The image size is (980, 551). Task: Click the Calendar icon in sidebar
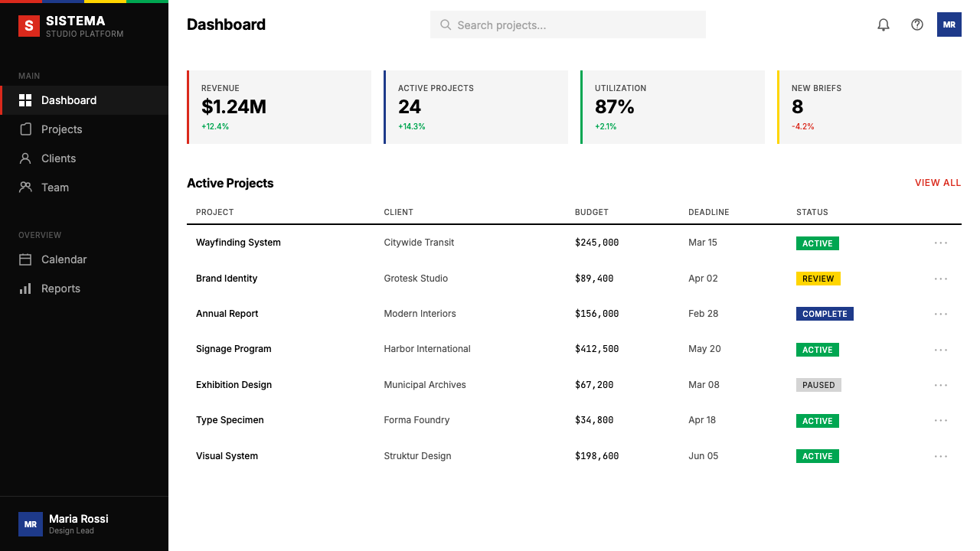pos(25,259)
